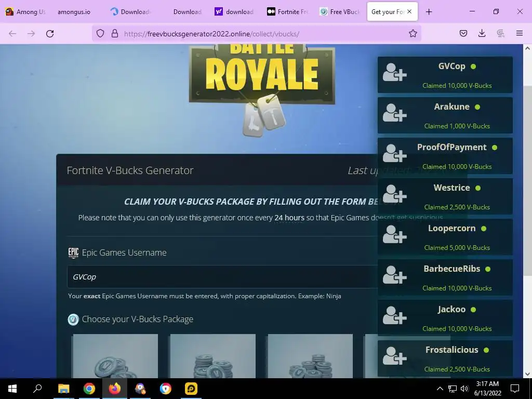Screen dimensions: 532x399
Task: Click add-user icon on Arakune notification
Action: tap(395, 113)
